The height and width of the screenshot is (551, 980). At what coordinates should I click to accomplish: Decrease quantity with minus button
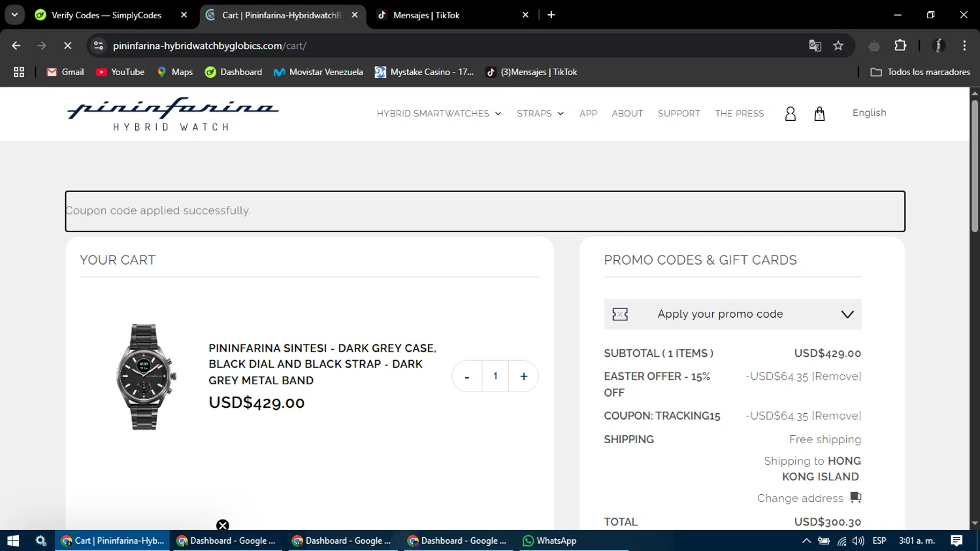466,376
